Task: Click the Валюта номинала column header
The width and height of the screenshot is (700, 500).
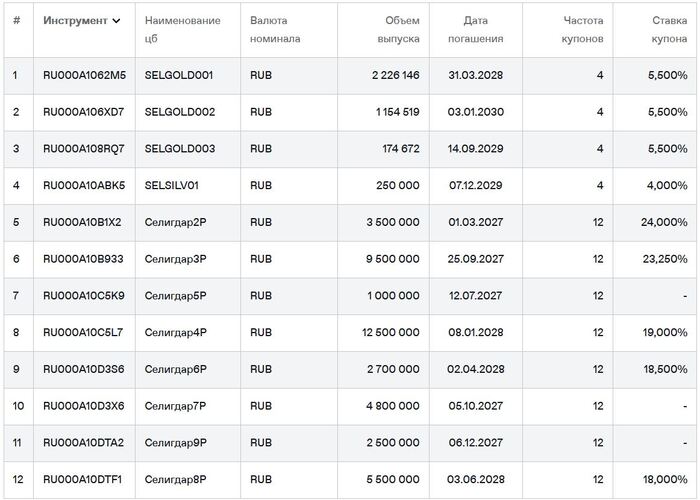Action: pos(274,29)
